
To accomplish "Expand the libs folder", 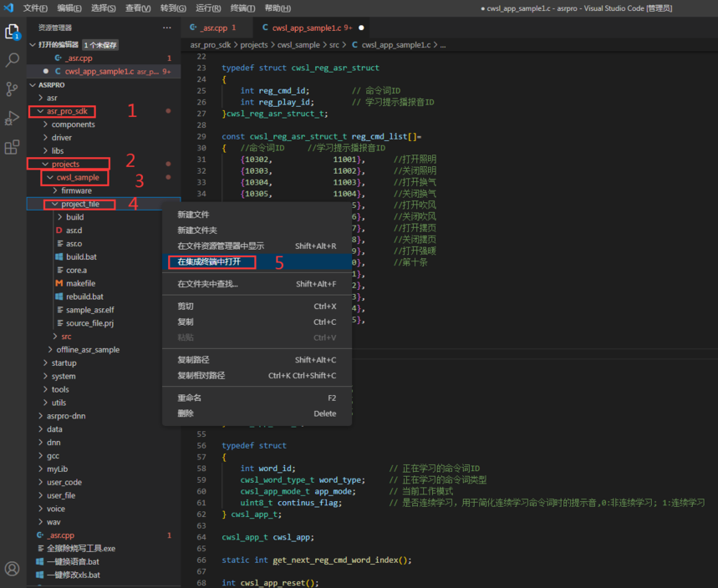I will pos(45,150).
